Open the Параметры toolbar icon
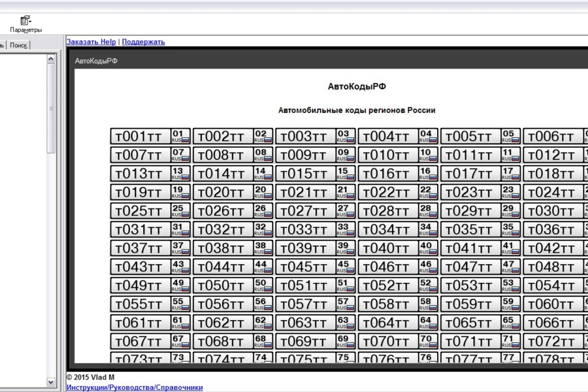This screenshot has height=392, width=588. click(x=25, y=24)
